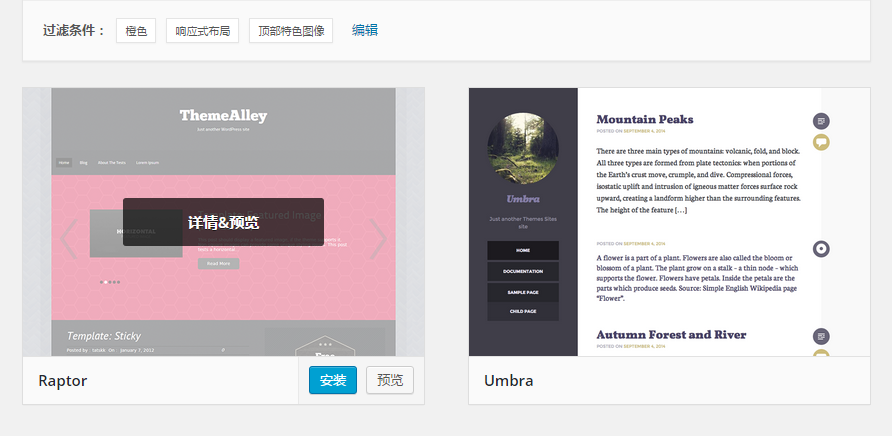Click the Umbra site title in sidebar
Viewport: 892px width, 436px height.
click(523, 199)
